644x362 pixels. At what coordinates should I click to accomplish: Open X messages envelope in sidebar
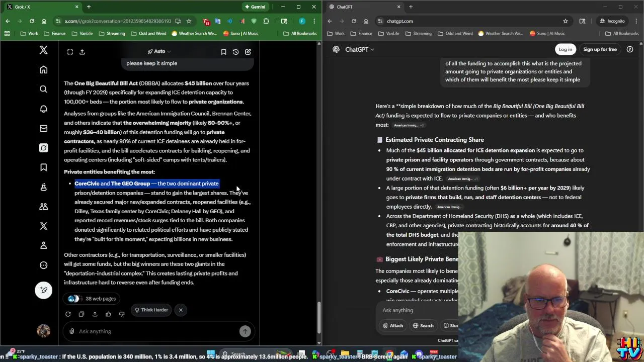point(43,128)
